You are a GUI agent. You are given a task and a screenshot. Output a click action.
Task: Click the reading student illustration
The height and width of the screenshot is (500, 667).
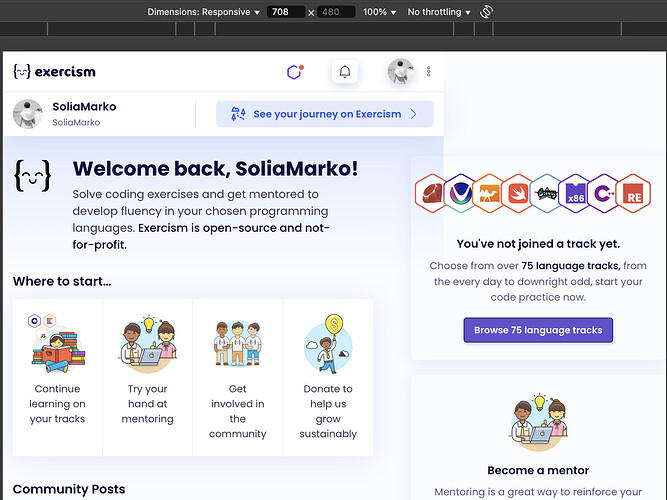coord(57,344)
